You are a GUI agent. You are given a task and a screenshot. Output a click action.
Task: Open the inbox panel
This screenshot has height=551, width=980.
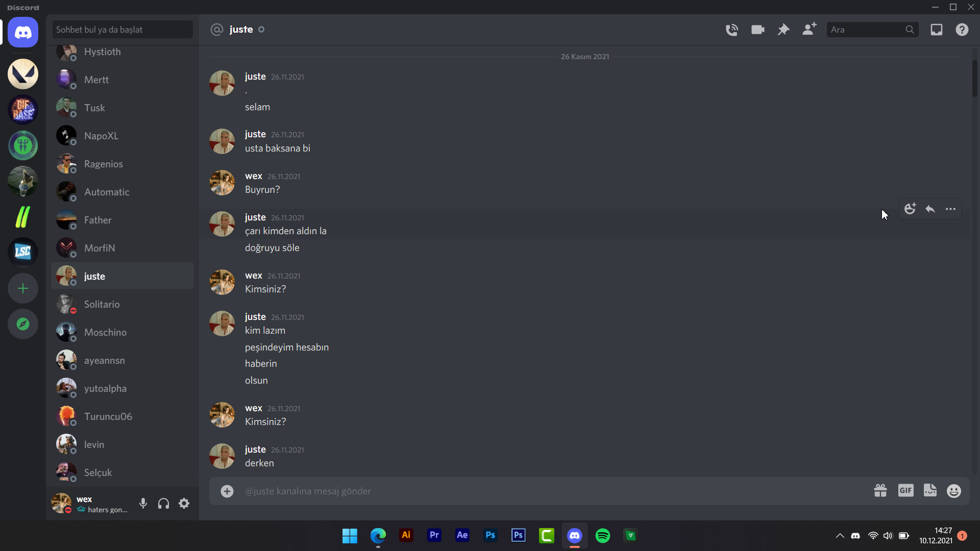[937, 30]
